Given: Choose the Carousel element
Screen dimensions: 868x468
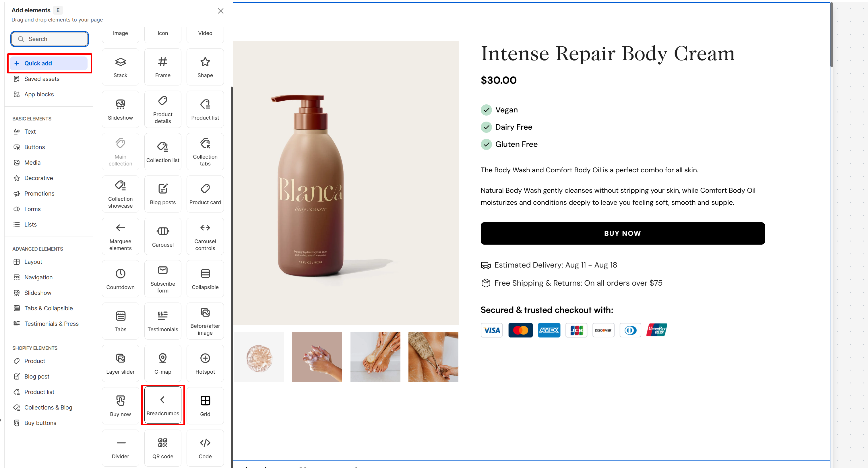Looking at the screenshot, I should 163,236.
